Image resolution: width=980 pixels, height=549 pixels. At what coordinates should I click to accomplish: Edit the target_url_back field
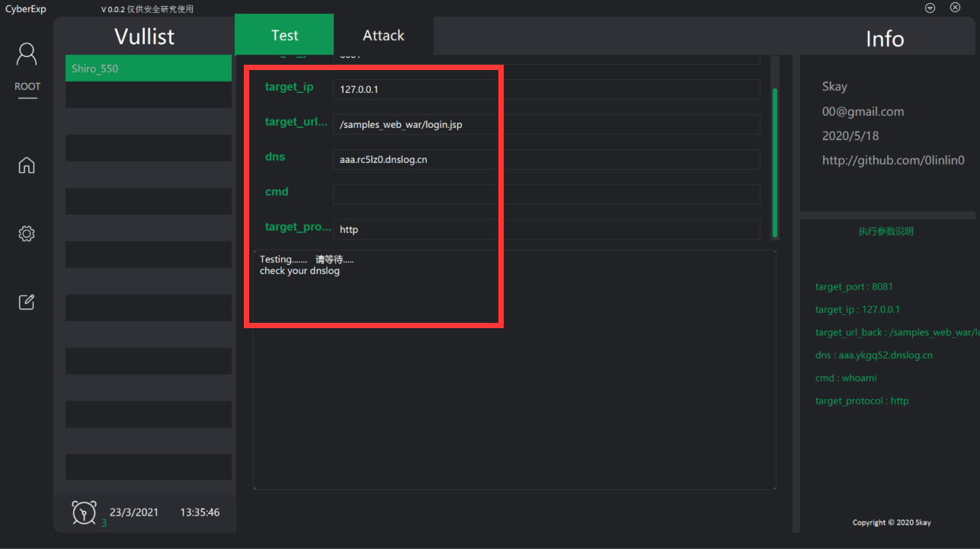pos(546,124)
